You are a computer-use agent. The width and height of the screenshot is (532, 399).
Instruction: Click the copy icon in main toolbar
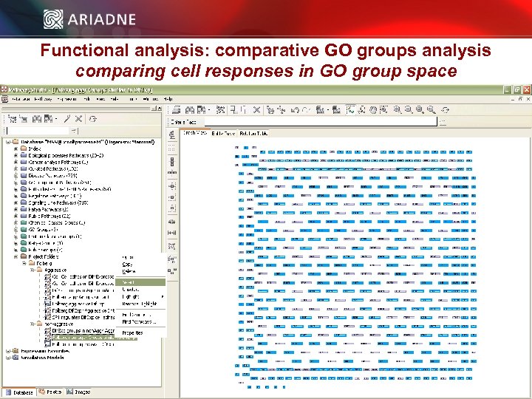(233, 109)
